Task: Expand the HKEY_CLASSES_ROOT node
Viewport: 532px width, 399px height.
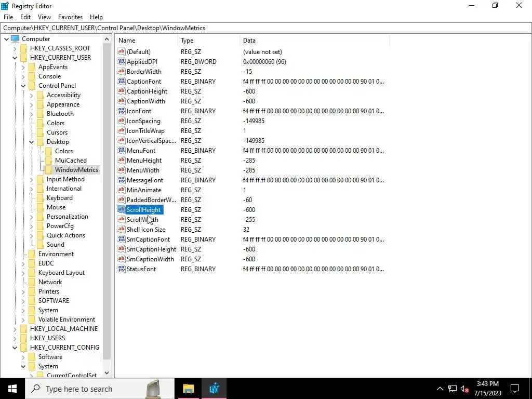Action: click(15, 48)
